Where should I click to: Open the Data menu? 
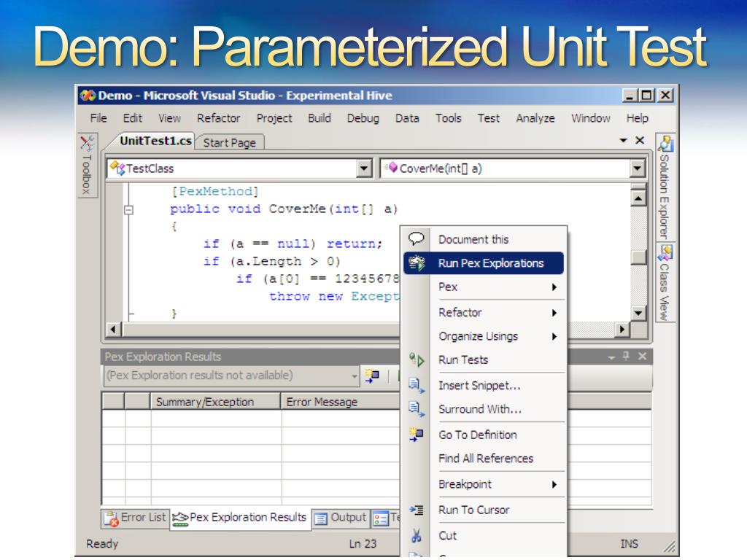tap(407, 118)
